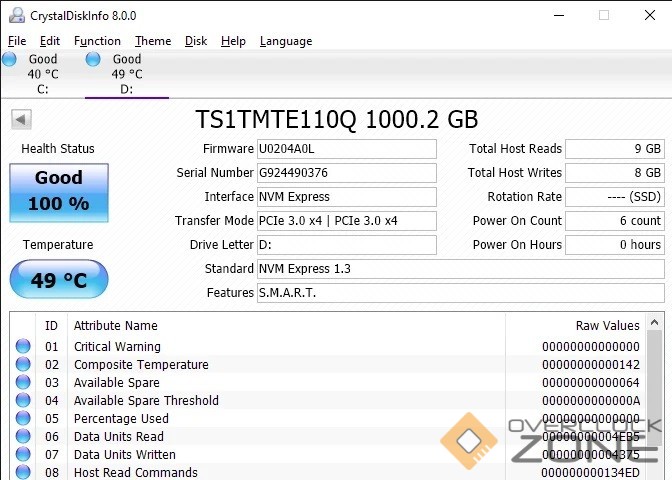Click the Raw Values column header

(607, 326)
